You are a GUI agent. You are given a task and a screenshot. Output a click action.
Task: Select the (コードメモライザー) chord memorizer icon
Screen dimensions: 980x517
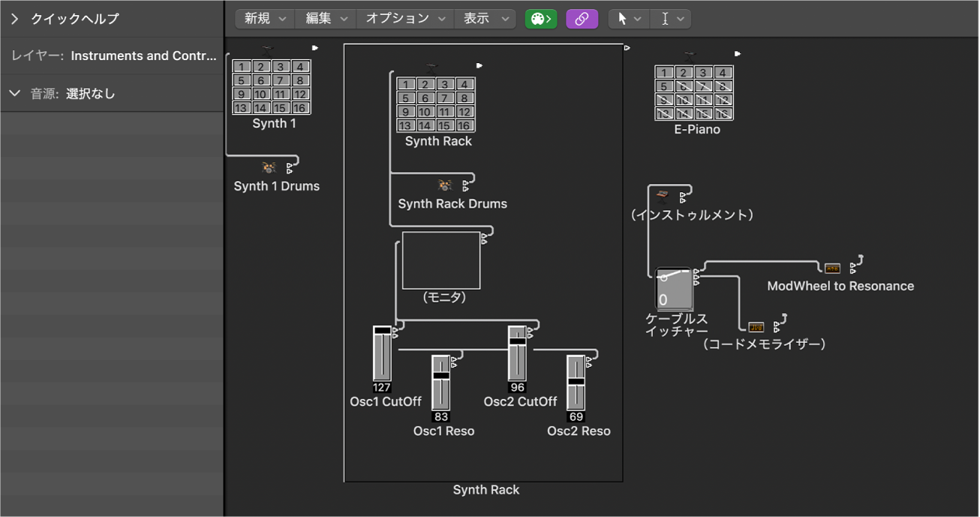(x=757, y=326)
